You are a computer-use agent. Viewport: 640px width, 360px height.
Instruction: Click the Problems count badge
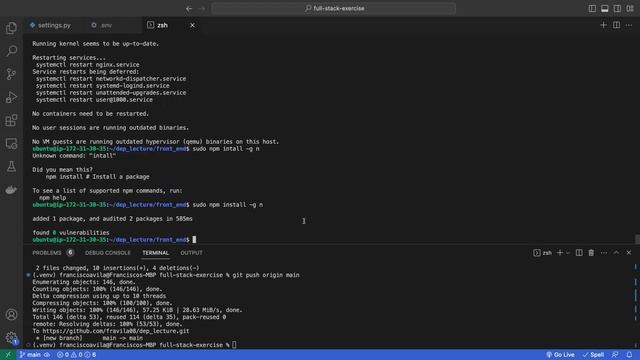pyautogui.click(x=70, y=253)
